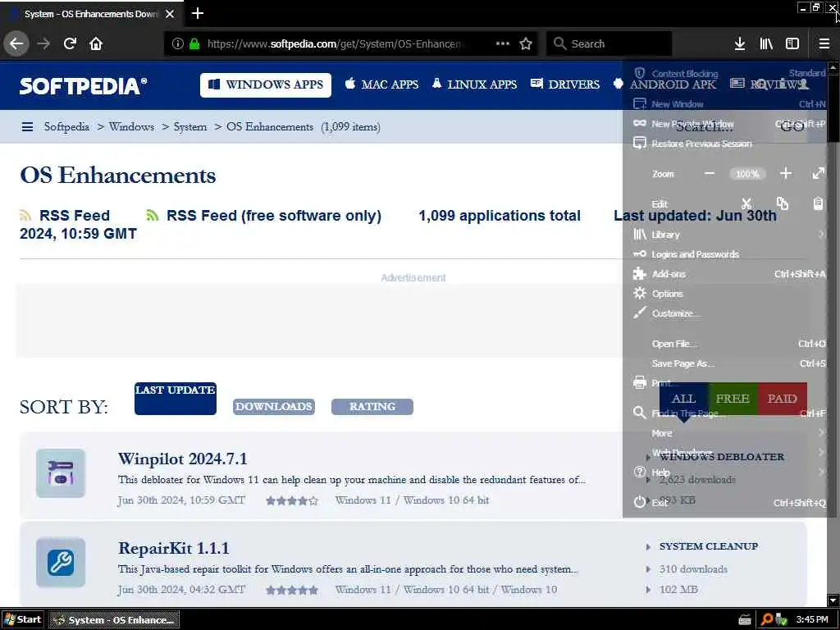
Task: Open Logins and Passwords menu entry
Action: 729,254
